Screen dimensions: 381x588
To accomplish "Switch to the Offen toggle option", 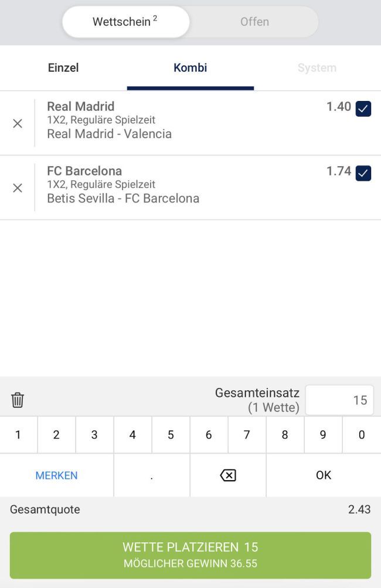I will tap(254, 22).
